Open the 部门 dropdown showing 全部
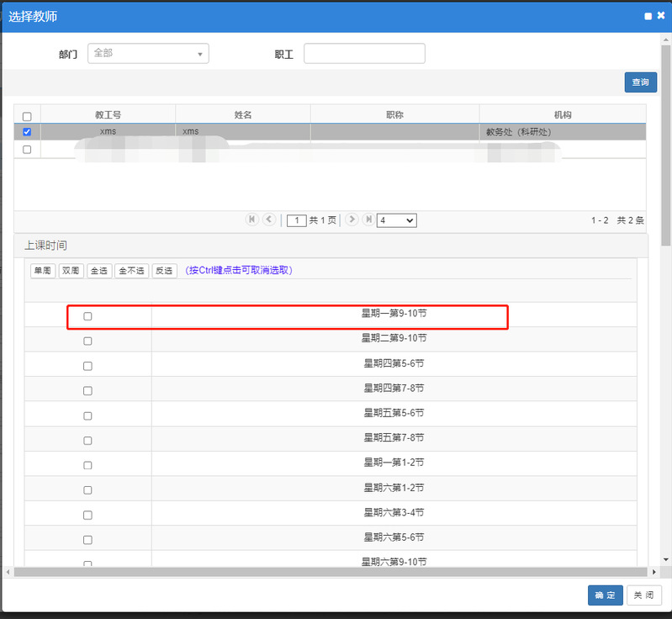This screenshot has height=619, width=672. click(x=148, y=53)
